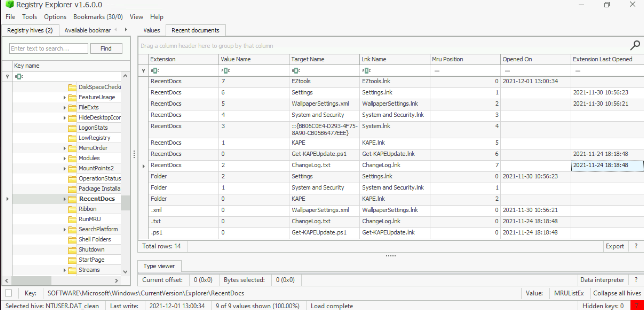Click the Value Name column filter ABC icon
This screenshot has height=310, width=644.
tap(226, 71)
